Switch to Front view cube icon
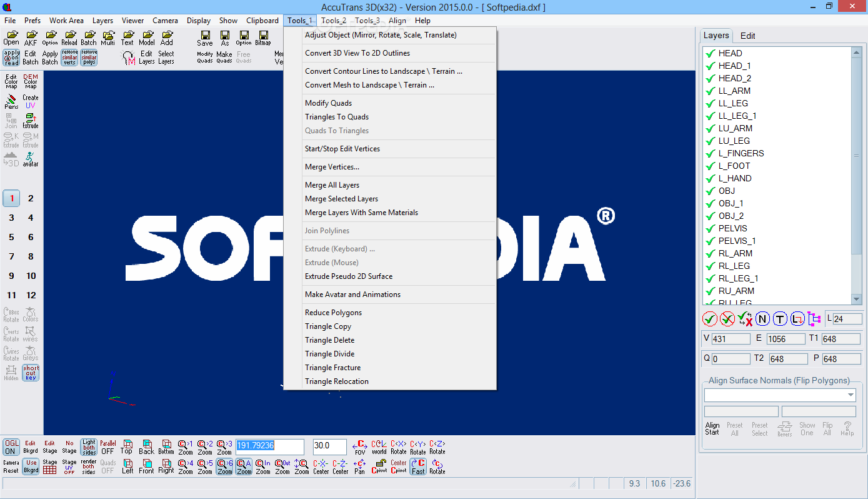The height and width of the screenshot is (499, 868). 146,466
